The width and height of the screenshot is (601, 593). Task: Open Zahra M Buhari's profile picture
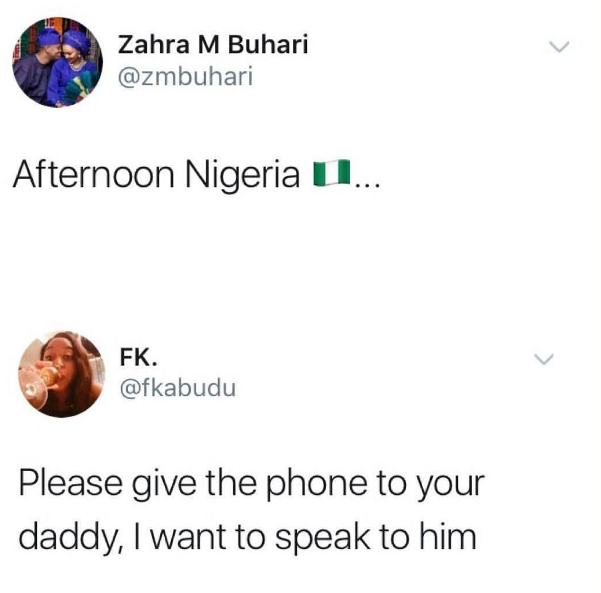[x=58, y=62]
